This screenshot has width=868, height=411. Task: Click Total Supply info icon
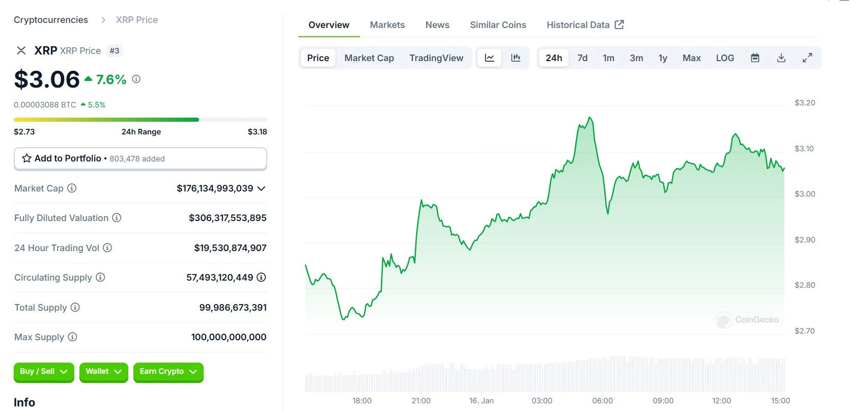75,307
